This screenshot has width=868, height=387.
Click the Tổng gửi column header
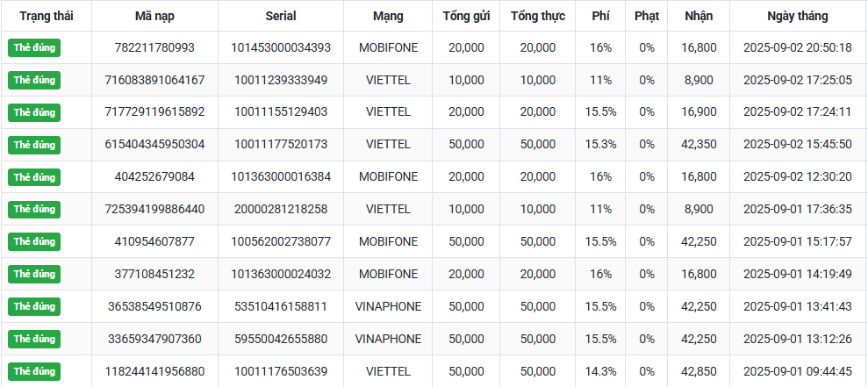467,16
